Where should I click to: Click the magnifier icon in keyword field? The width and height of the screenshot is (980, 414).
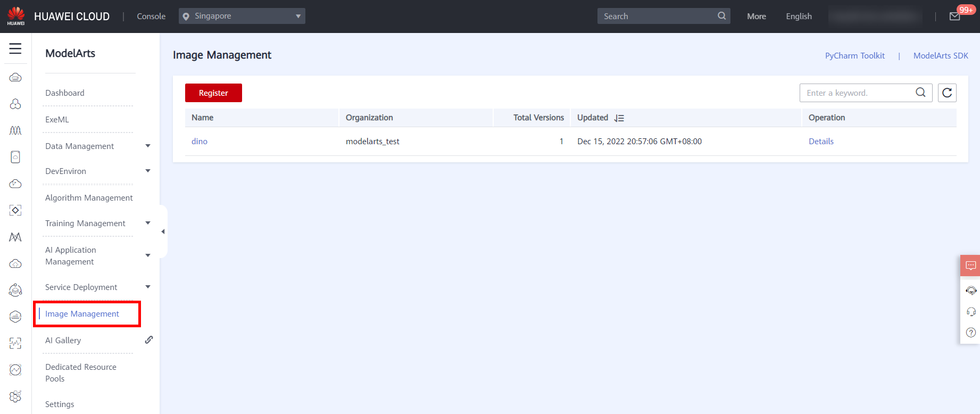click(x=920, y=93)
